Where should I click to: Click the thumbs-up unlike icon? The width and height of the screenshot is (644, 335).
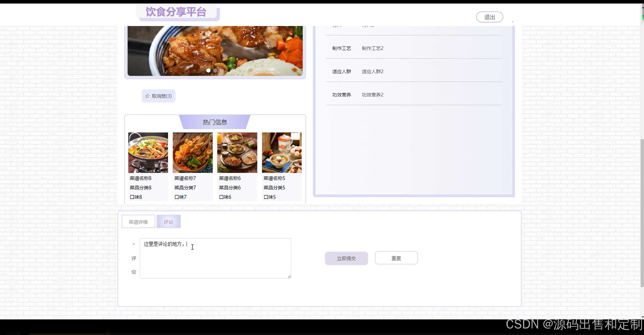147,96
